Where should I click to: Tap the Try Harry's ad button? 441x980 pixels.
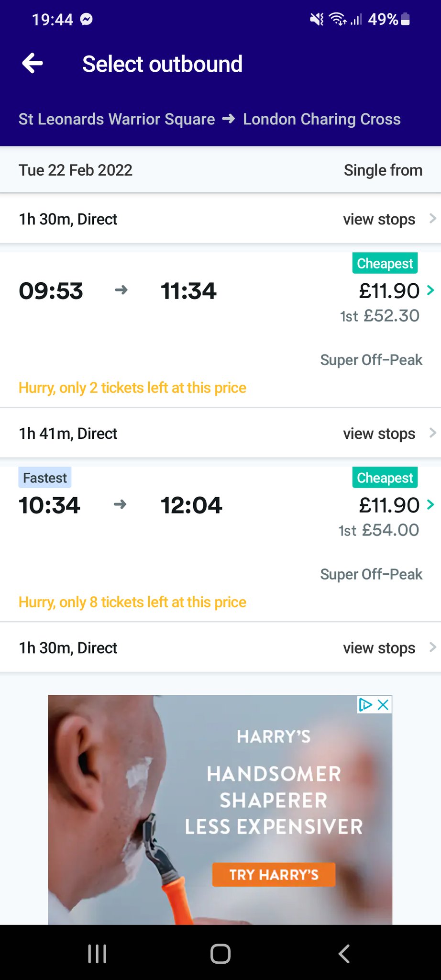tap(274, 875)
